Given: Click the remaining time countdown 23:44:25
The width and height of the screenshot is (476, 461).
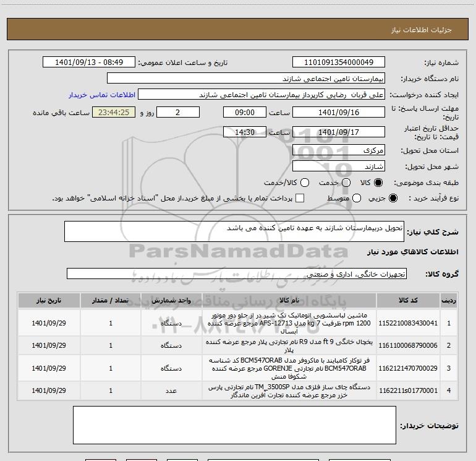Looking at the screenshot, I should [114, 112].
